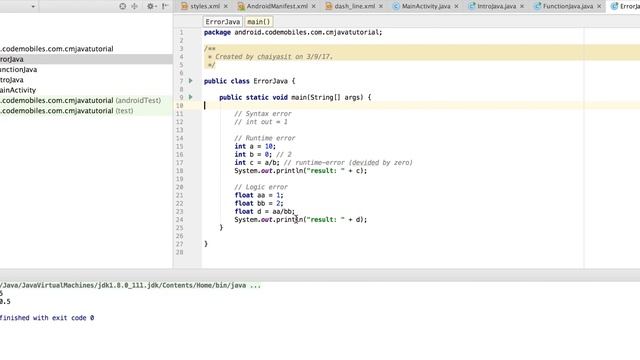Select the cmjavatutorial (test) package
Viewport: 640px width, 360px height.
point(67,111)
